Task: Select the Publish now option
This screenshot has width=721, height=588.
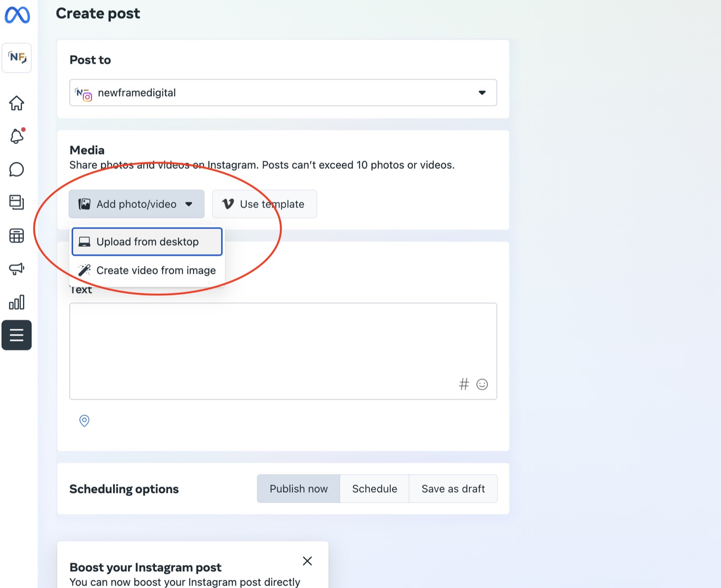Action: [298, 489]
